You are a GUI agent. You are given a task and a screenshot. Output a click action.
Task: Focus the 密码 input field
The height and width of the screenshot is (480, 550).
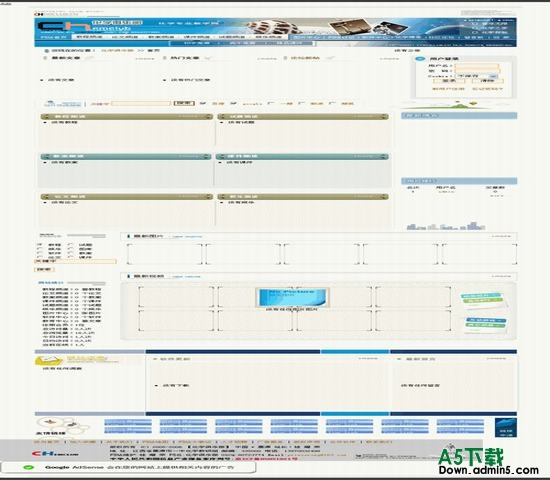click(x=476, y=71)
